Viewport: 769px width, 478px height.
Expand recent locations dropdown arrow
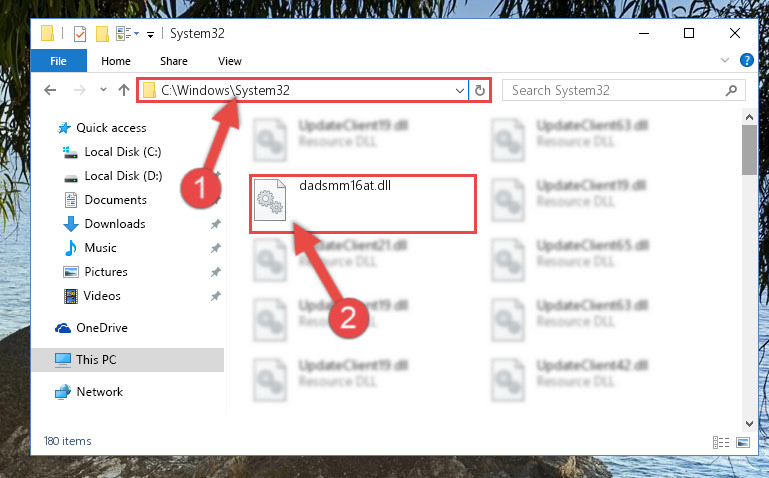tap(103, 90)
